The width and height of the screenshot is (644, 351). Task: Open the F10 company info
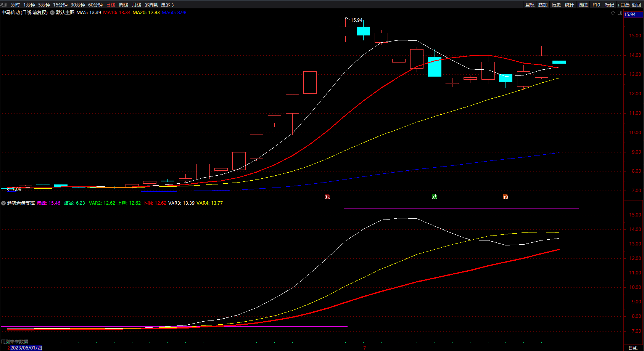coord(596,5)
